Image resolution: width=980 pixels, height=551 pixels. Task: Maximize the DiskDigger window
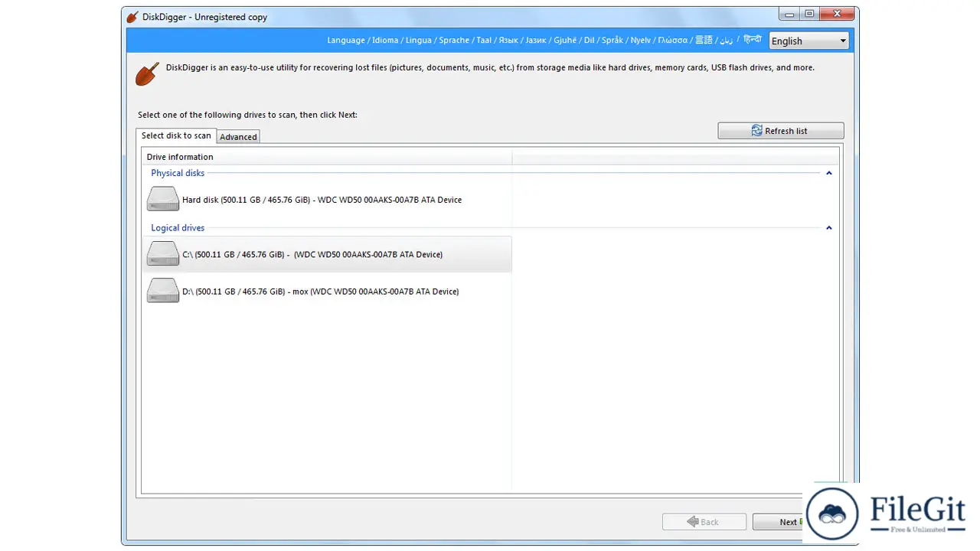click(809, 14)
